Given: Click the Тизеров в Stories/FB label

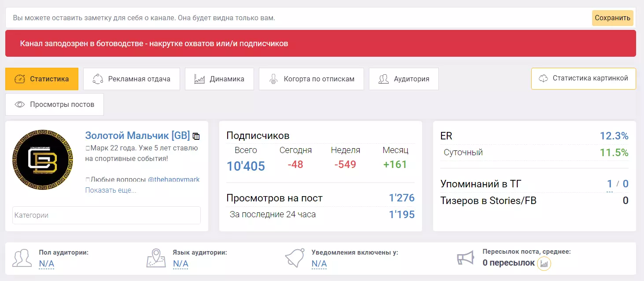Looking at the screenshot, I should pos(488,201).
